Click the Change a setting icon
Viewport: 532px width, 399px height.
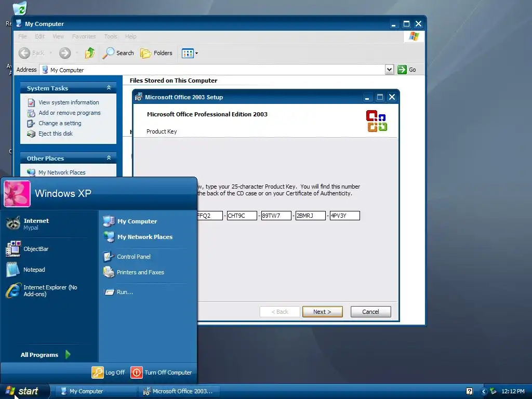pyautogui.click(x=31, y=124)
